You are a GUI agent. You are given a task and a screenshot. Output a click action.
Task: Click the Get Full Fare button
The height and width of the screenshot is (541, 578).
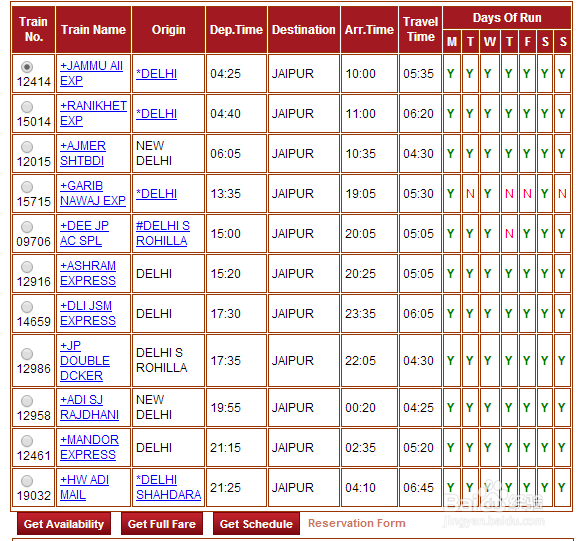click(x=162, y=524)
